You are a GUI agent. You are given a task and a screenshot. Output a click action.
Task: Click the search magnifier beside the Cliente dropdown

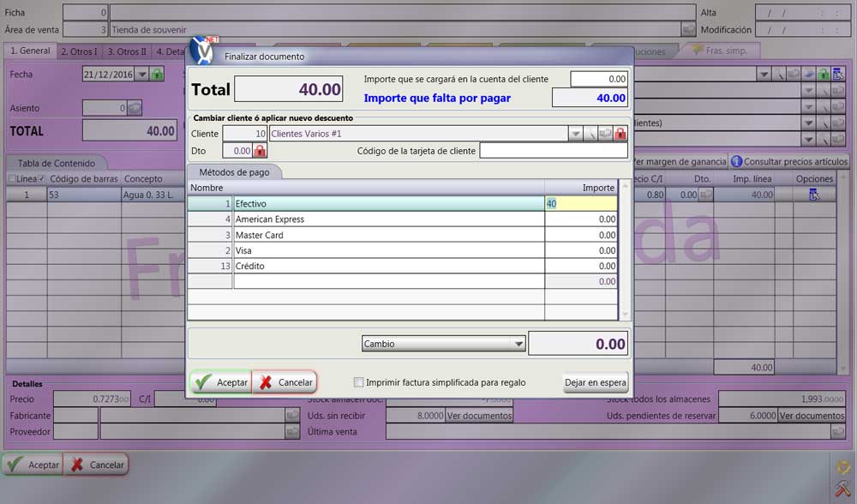pos(590,134)
